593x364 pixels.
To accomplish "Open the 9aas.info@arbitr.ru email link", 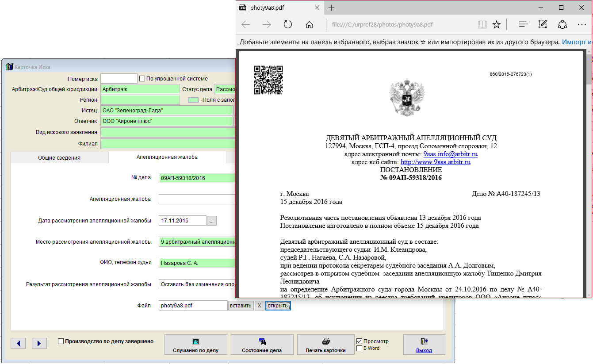I will coord(450,154).
